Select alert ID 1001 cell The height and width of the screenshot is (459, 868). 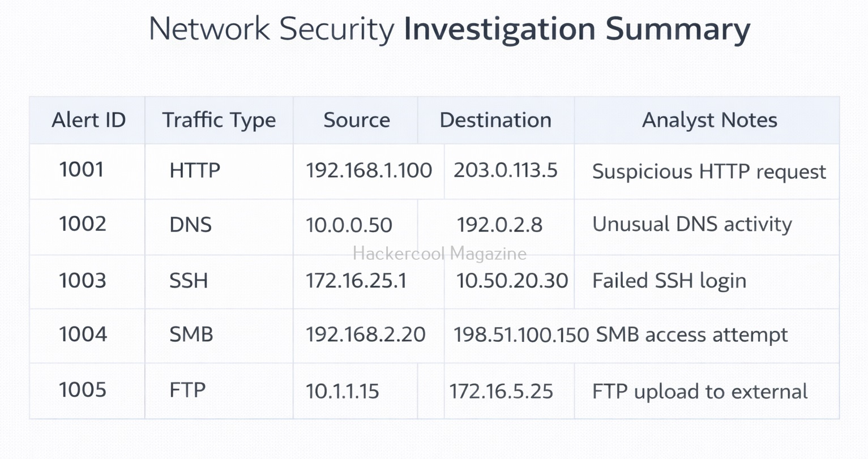tap(82, 170)
